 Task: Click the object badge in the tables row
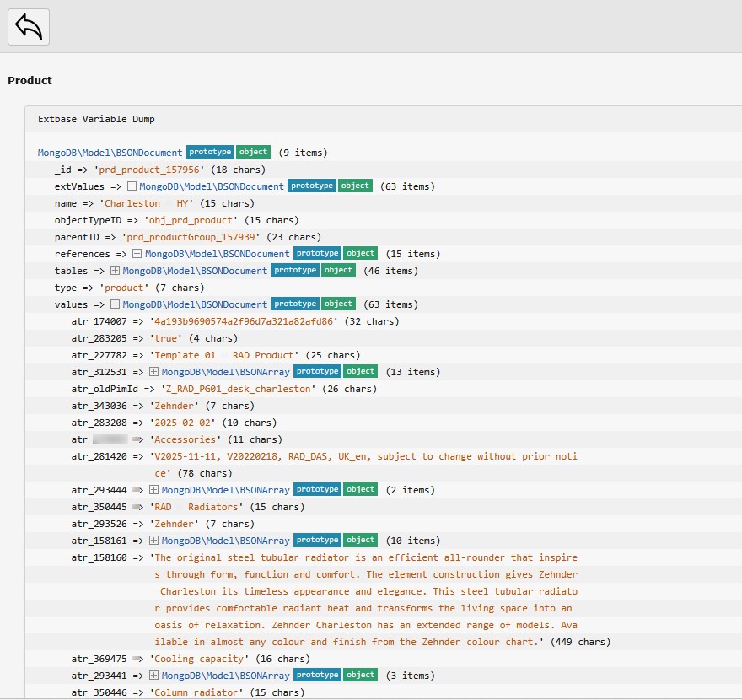coord(338,271)
